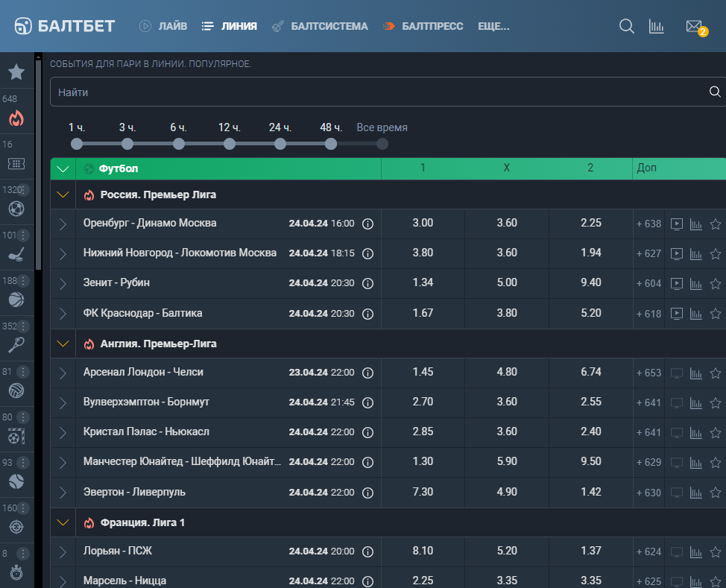
Task: Bet 3.00 on Оренбург win
Action: (x=423, y=223)
